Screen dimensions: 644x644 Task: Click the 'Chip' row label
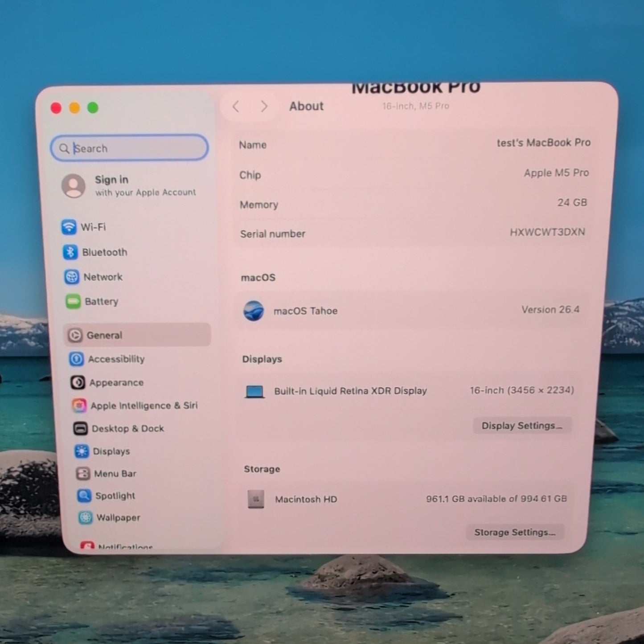click(250, 175)
